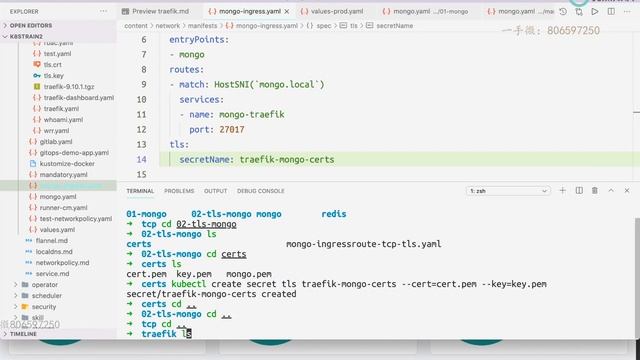This screenshot has height=360, width=640.
Task: Expand the security folder
Action: click(44, 307)
